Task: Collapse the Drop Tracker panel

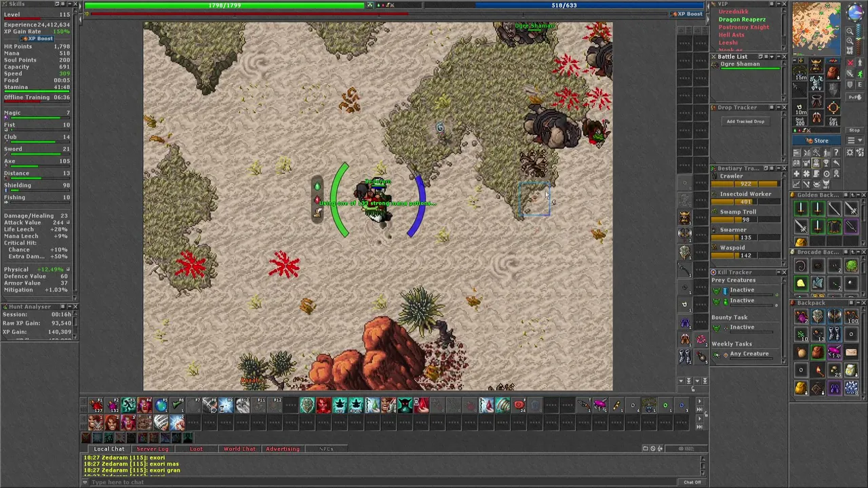Action: pyautogui.click(x=778, y=107)
